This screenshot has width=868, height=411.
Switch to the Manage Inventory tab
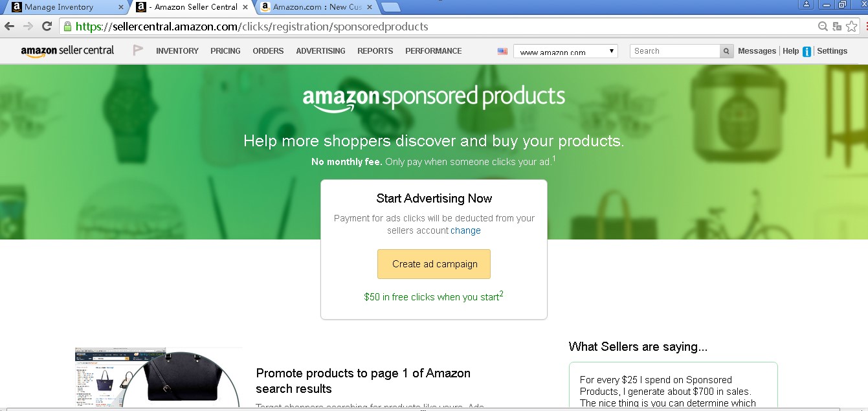pos(65,7)
